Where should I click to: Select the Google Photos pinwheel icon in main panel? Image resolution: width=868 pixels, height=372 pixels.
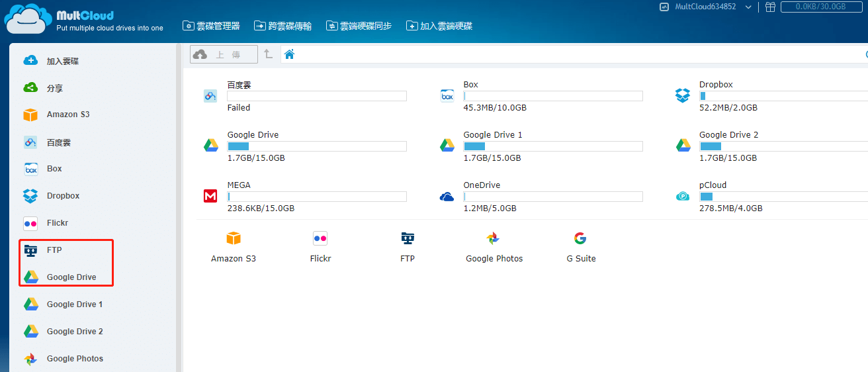(x=493, y=239)
